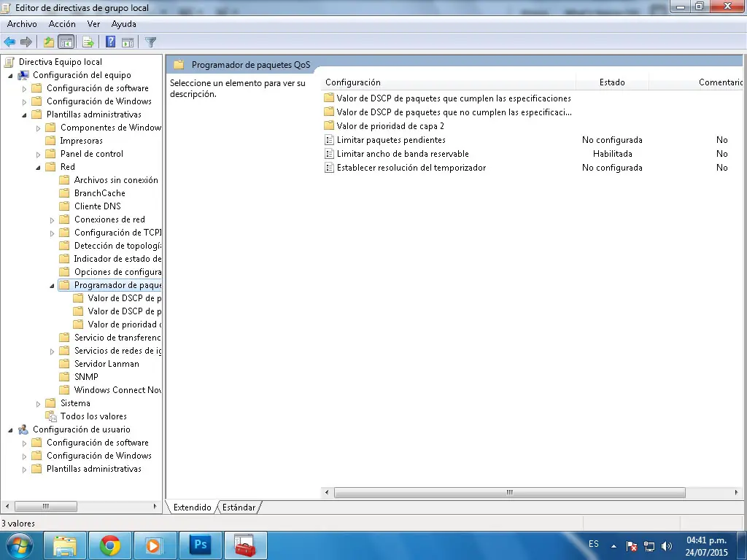Image resolution: width=747 pixels, height=560 pixels.
Task: Click the red toolbox taskbar icon
Action: [245, 545]
